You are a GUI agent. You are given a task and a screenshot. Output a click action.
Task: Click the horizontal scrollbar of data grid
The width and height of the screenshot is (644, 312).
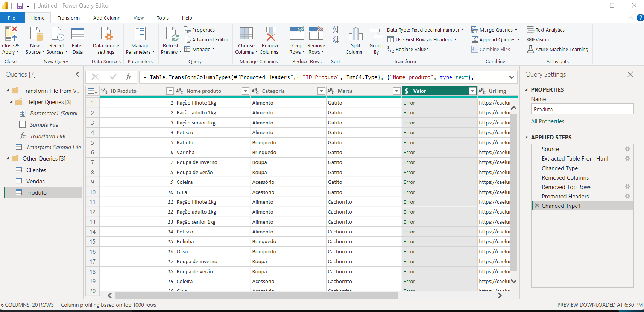[x=257, y=295]
